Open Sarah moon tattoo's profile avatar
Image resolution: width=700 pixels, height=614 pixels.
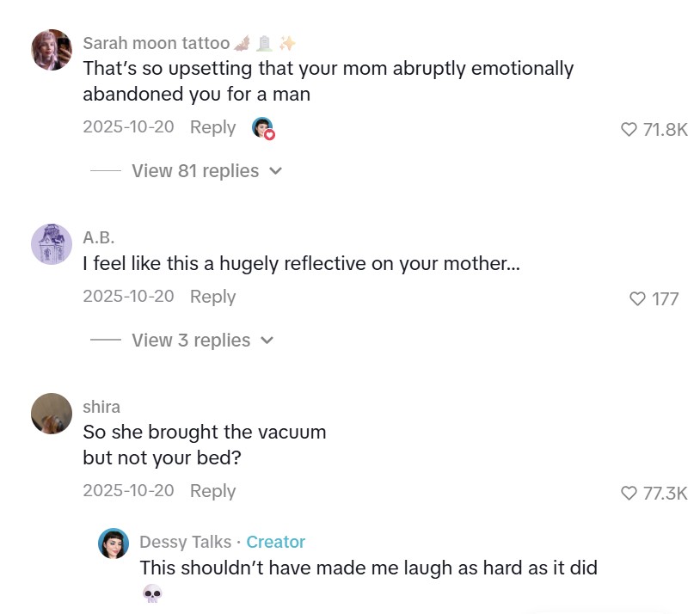(x=51, y=50)
